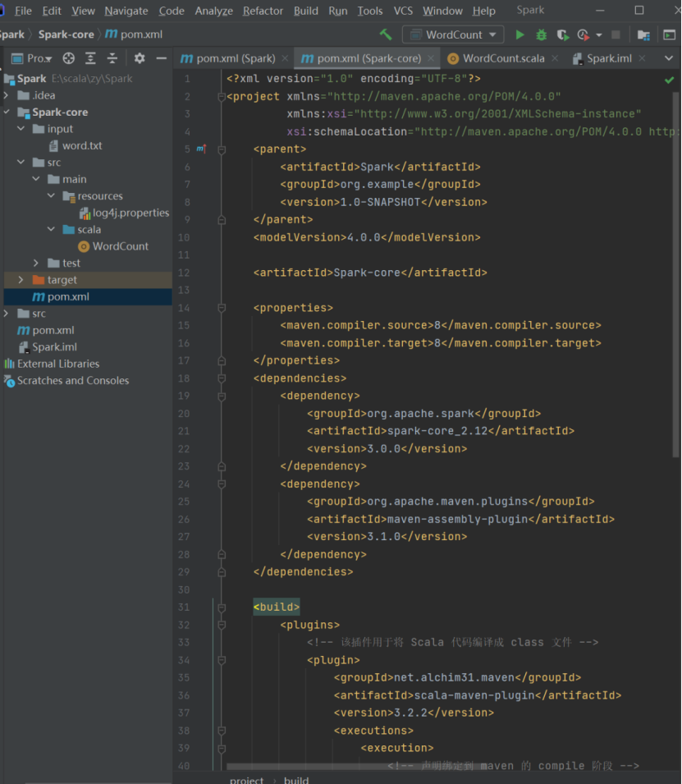682x784 pixels.
Task: Open the Project view selector dropdown
Action: (x=32, y=58)
